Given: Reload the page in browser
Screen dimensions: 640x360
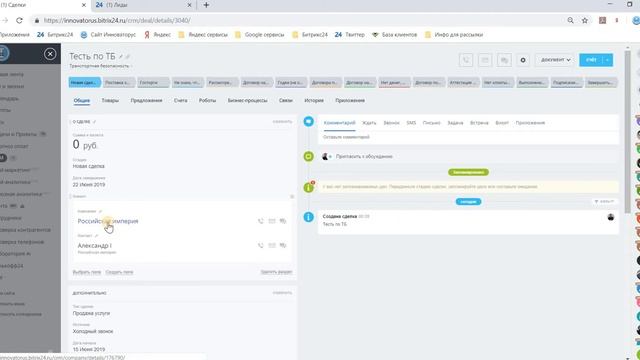Looking at the screenshot, I should pyautogui.click(x=19, y=20).
